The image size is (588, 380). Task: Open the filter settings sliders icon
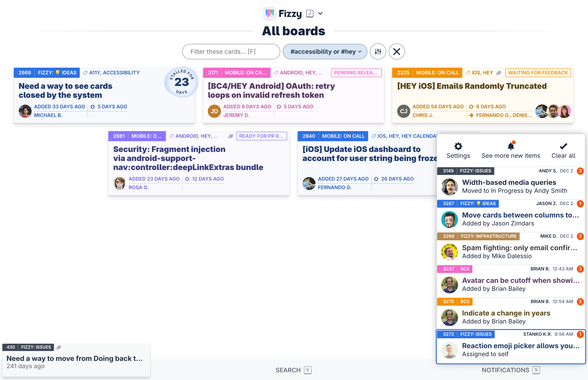coord(378,52)
